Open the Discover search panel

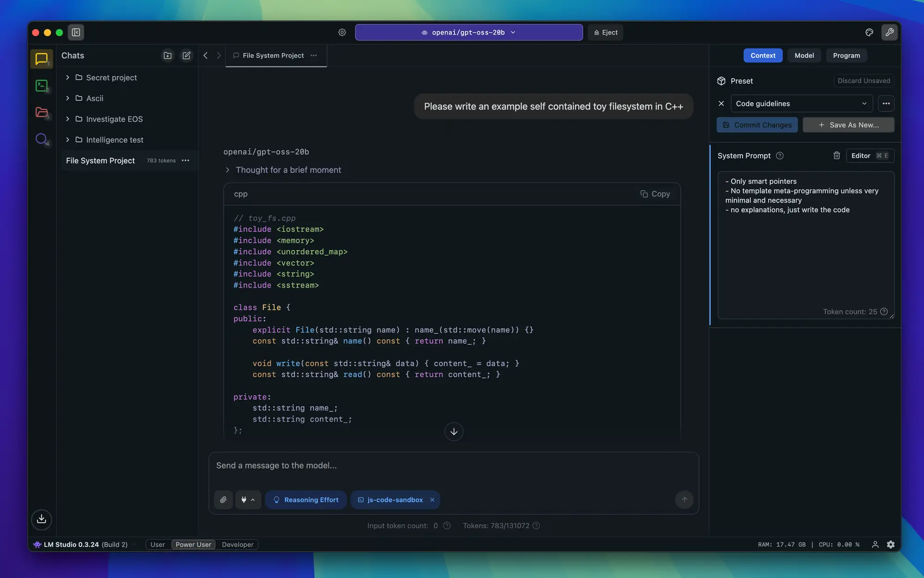pos(42,139)
